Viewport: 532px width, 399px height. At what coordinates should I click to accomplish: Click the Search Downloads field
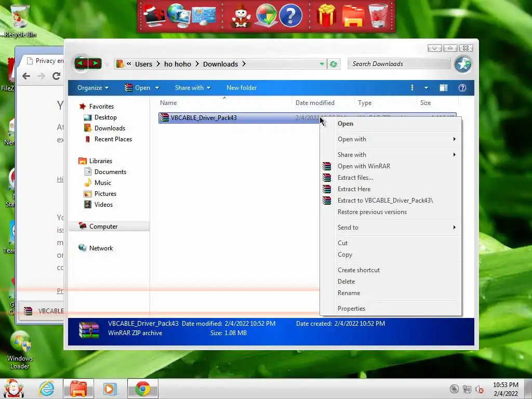pos(399,64)
